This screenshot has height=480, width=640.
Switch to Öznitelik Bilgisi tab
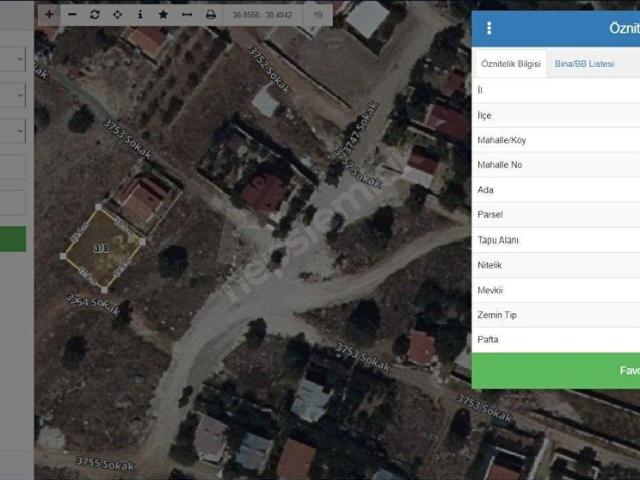pyautogui.click(x=511, y=64)
